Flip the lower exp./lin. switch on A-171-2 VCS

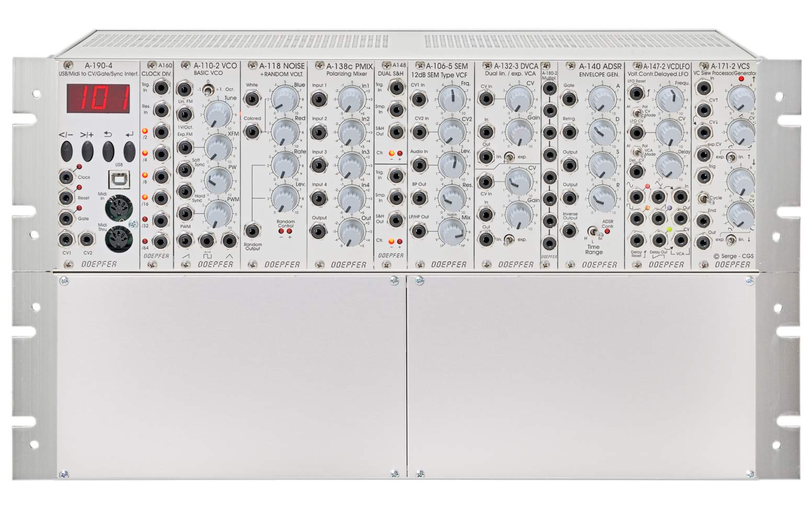731,239
